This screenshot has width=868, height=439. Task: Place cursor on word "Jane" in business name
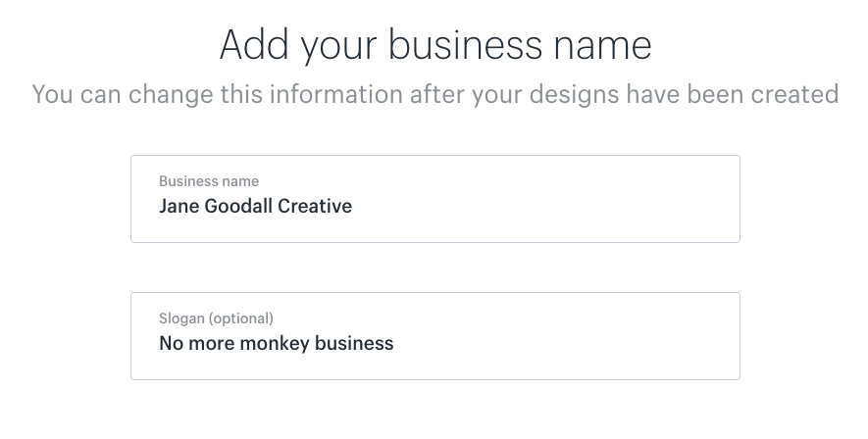pos(179,206)
